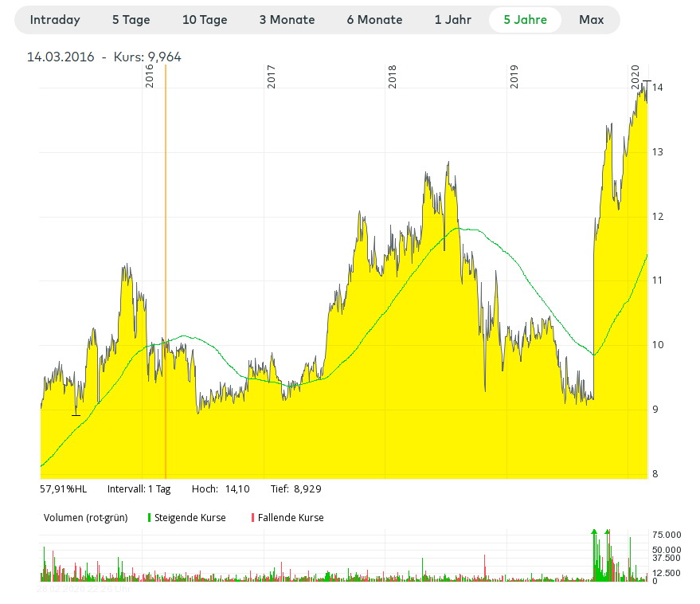Click the red Fallende Kurse legend marker
Screen dimensions: 700x604
point(253,518)
